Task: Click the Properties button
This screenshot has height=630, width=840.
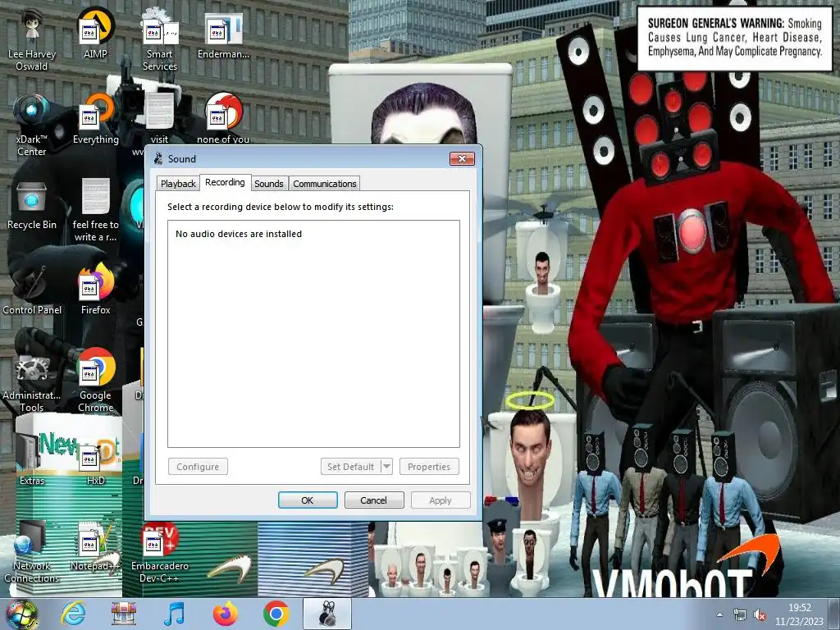Action: (x=429, y=467)
